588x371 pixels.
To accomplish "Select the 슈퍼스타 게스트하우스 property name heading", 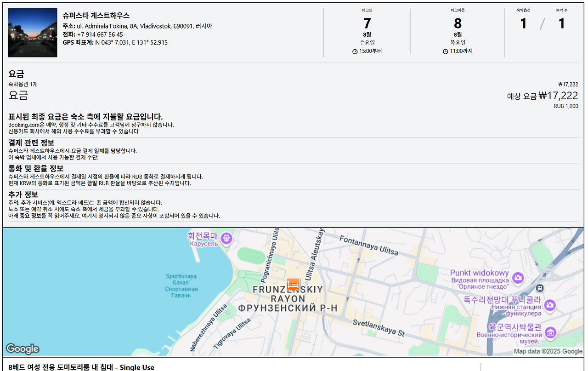I will 96,16.
